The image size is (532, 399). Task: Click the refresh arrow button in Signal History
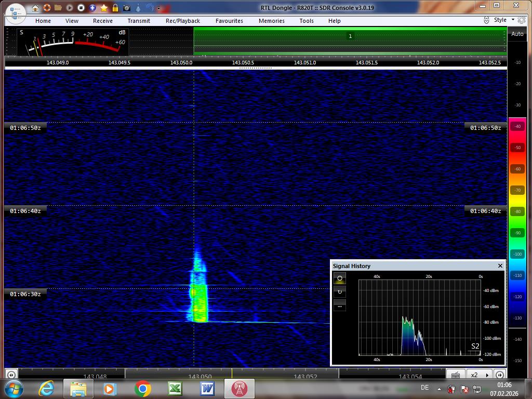point(340,292)
